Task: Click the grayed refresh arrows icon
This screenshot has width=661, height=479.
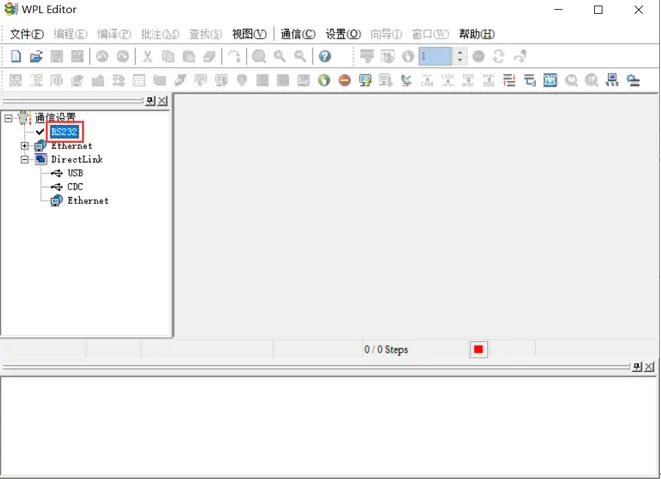Action: [x=499, y=56]
